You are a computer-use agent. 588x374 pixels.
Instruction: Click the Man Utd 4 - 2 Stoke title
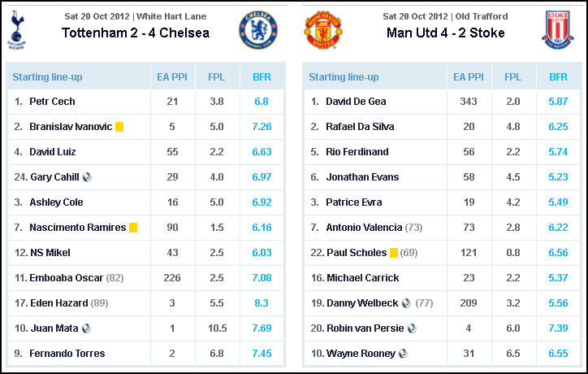click(446, 33)
